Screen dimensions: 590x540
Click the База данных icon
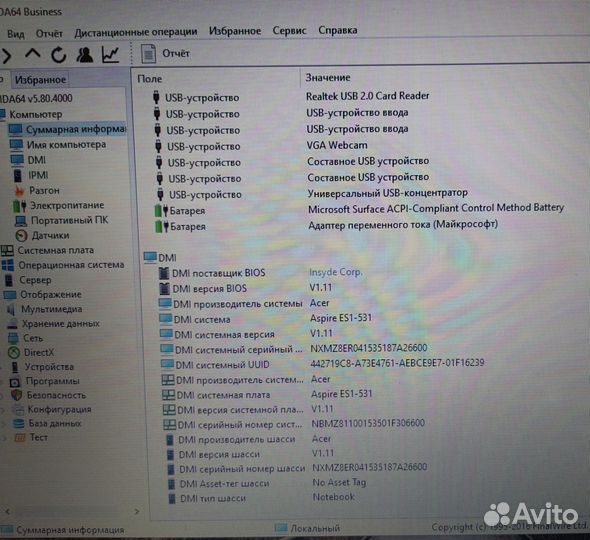[18, 424]
